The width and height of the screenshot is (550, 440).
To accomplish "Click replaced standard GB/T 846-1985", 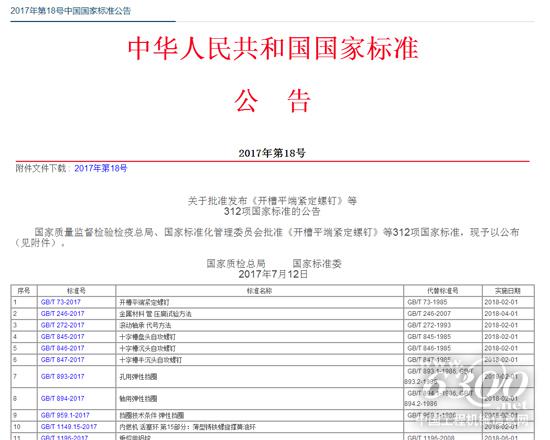I will (x=429, y=348).
